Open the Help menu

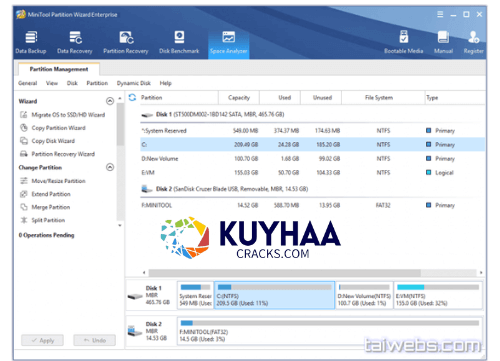(165, 83)
